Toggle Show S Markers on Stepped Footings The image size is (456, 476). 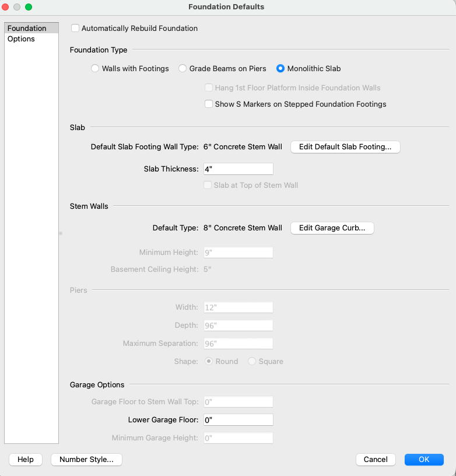pyautogui.click(x=209, y=104)
